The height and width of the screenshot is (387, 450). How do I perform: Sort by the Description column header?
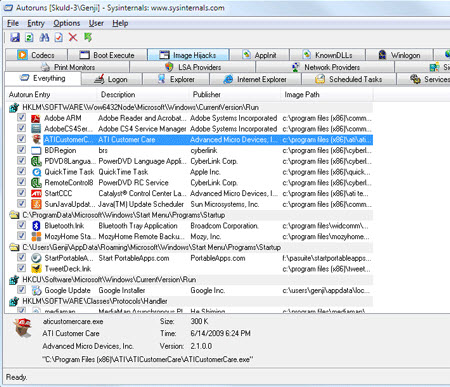point(143,95)
